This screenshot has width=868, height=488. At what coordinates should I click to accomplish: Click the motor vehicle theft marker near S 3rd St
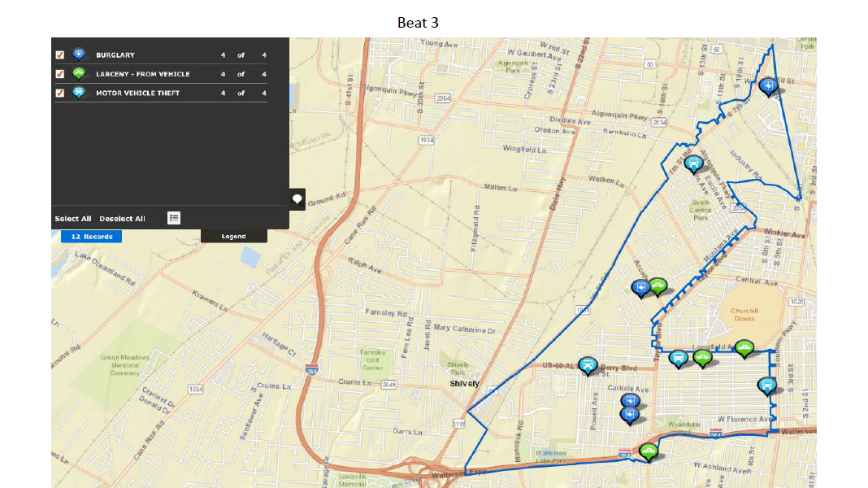pos(766,386)
